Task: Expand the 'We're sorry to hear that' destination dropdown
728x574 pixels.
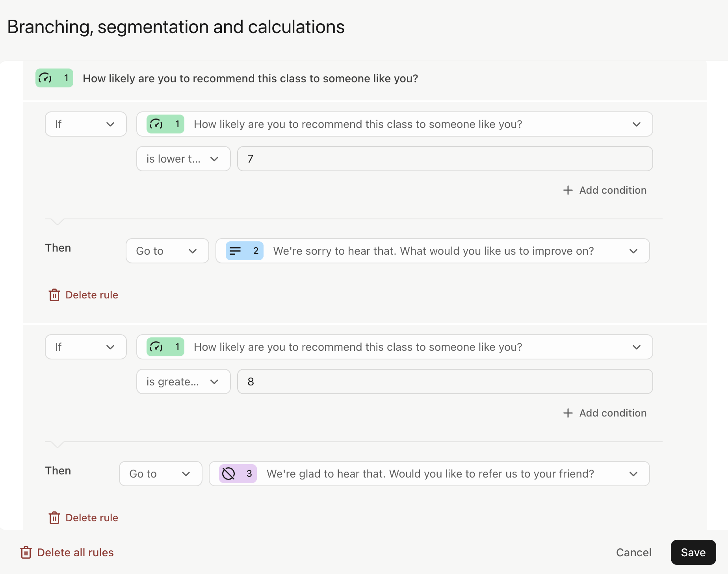Action: tap(433, 251)
